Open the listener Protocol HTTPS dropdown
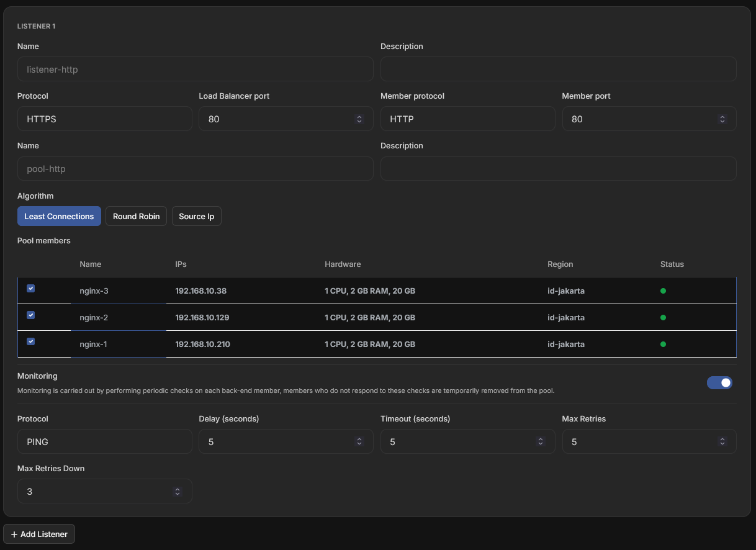 click(x=105, y=119)
